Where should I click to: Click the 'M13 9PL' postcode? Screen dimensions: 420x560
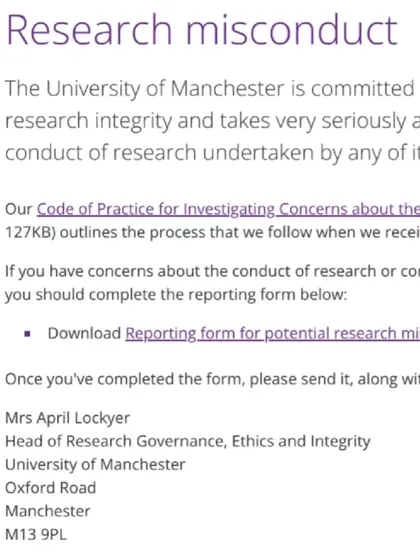36,535
